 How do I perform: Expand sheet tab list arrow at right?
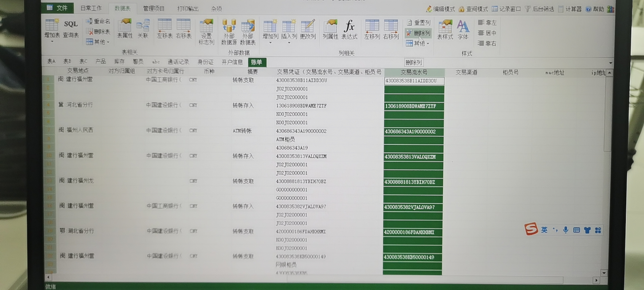pyautogui.click(x=610, y=63)
